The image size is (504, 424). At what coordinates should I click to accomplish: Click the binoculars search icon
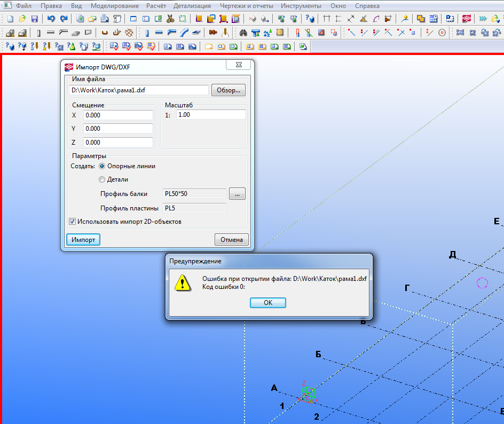tap(243, 33)
